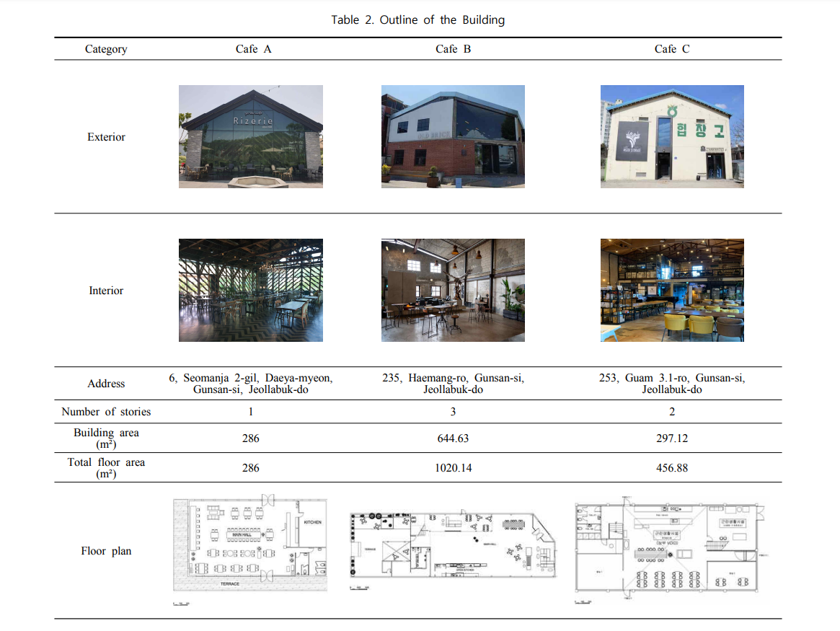Click the 1020.14 total floor area value
Viewport: 840px width, 631px height.
click(x=454, y=467)
